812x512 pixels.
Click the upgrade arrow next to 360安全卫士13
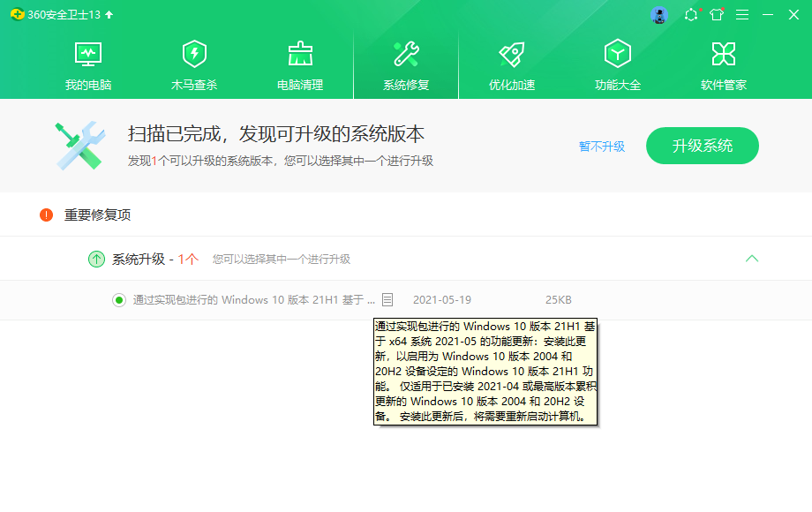click(109, 14)
